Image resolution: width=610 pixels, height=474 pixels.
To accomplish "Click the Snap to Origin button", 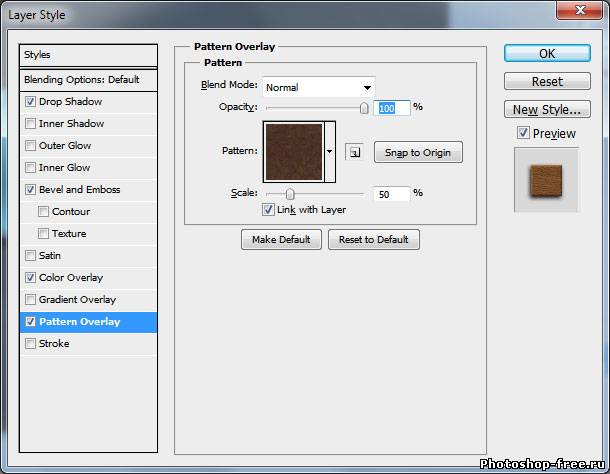I will tap(418, 153).
